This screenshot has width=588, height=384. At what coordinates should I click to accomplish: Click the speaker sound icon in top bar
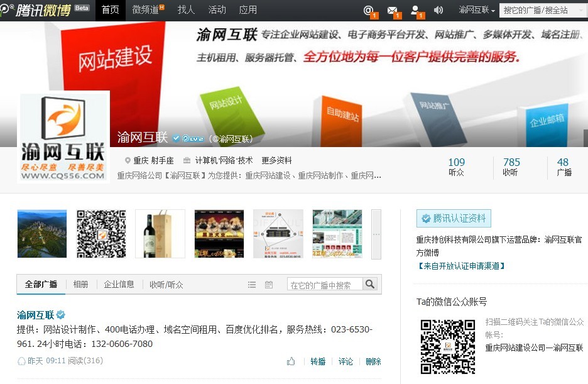438,10
